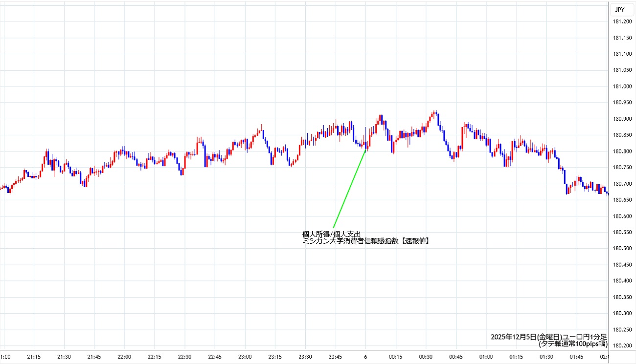
Task: Click the タテ軸通常100pips幅 note text
Action: 573,344
